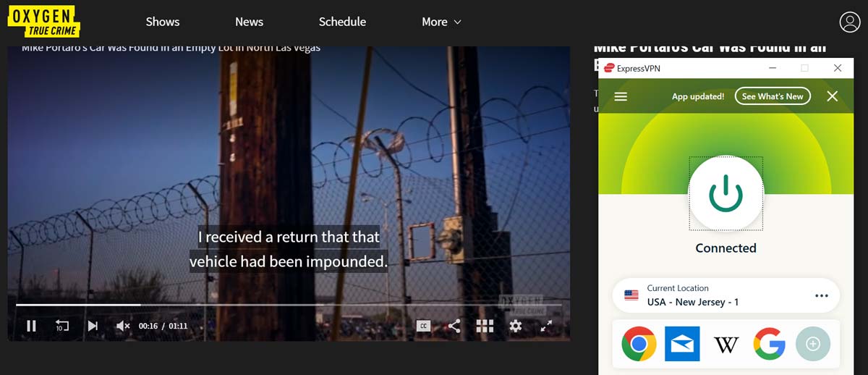
Task: Expand the location options ellipsis
Action: 821,295
